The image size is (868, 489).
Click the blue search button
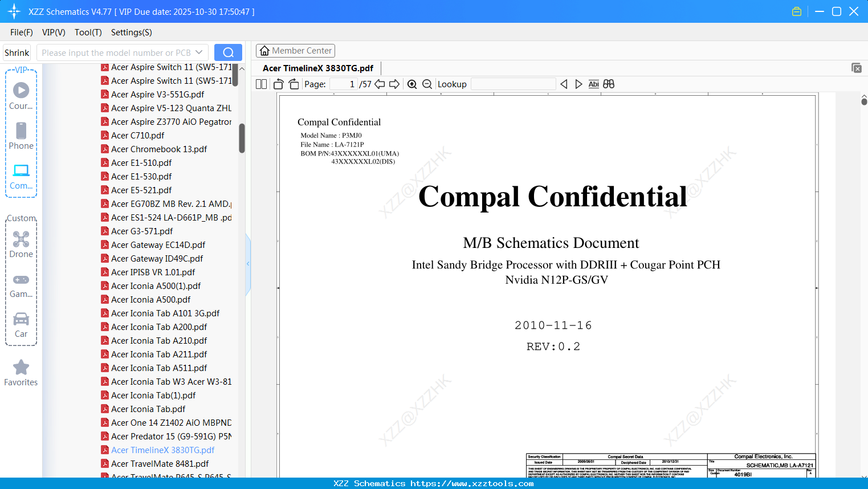(x=228, y=52)
